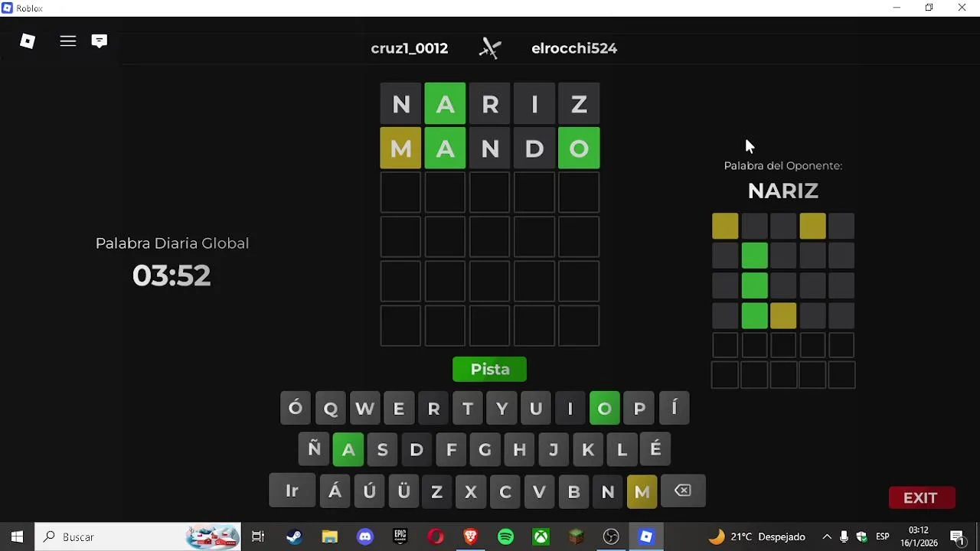
Task: Open the hamburger menu icon
Action: [68, 41]
